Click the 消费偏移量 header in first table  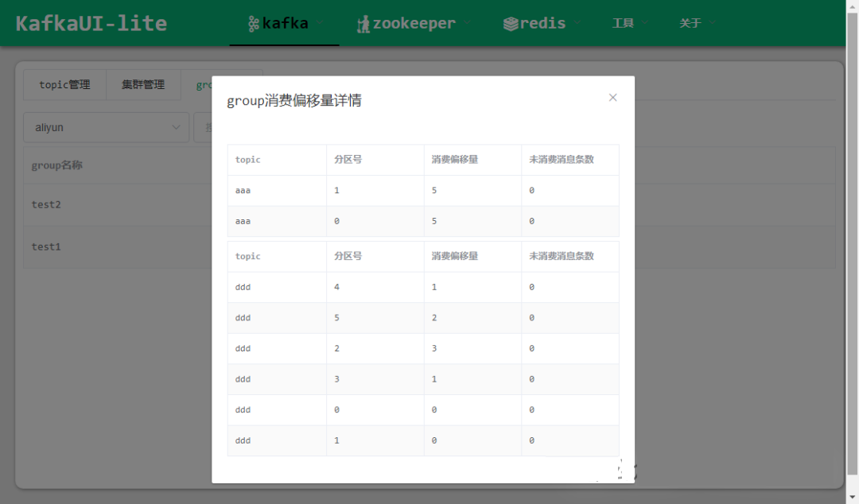point(455,160)
